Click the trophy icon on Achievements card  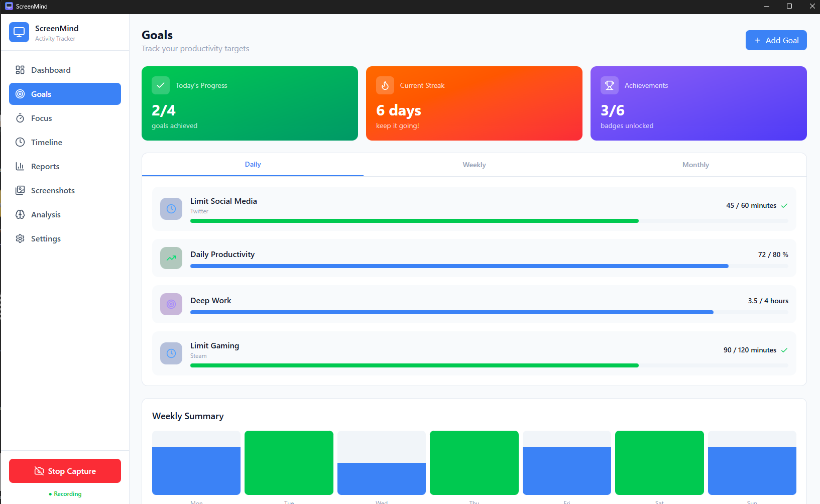[x=609, y=85]
